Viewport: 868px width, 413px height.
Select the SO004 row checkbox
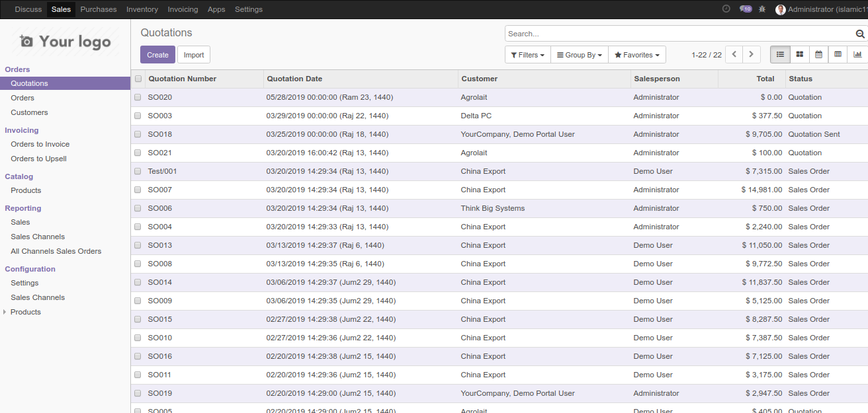point(138,227)
